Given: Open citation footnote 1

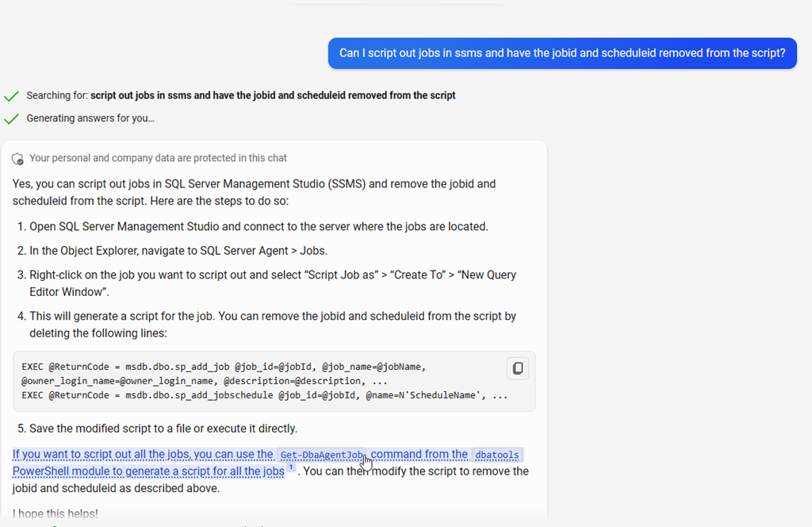Looking at the screenshot, I should (291, 469).
